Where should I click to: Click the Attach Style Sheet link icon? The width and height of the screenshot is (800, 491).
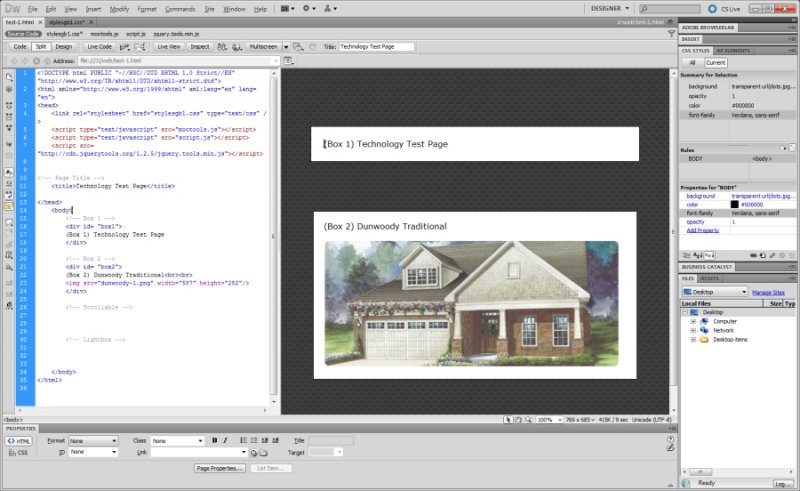[x=753, y=255]
